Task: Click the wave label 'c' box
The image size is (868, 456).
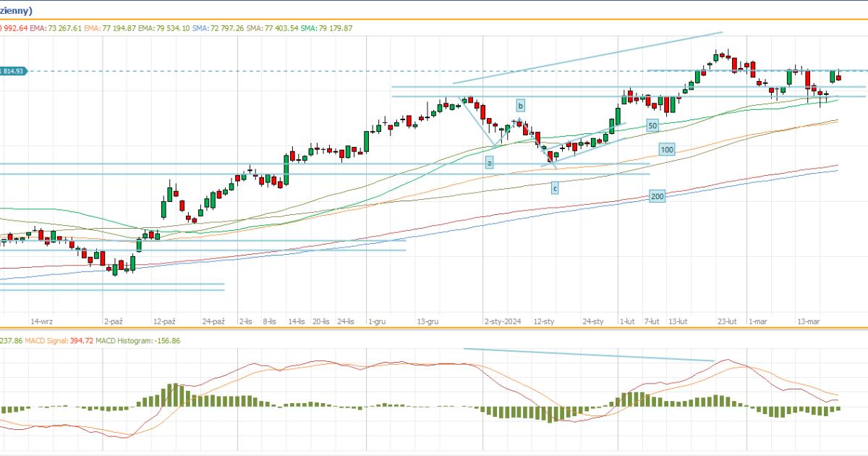Action: tap(555, 188)
